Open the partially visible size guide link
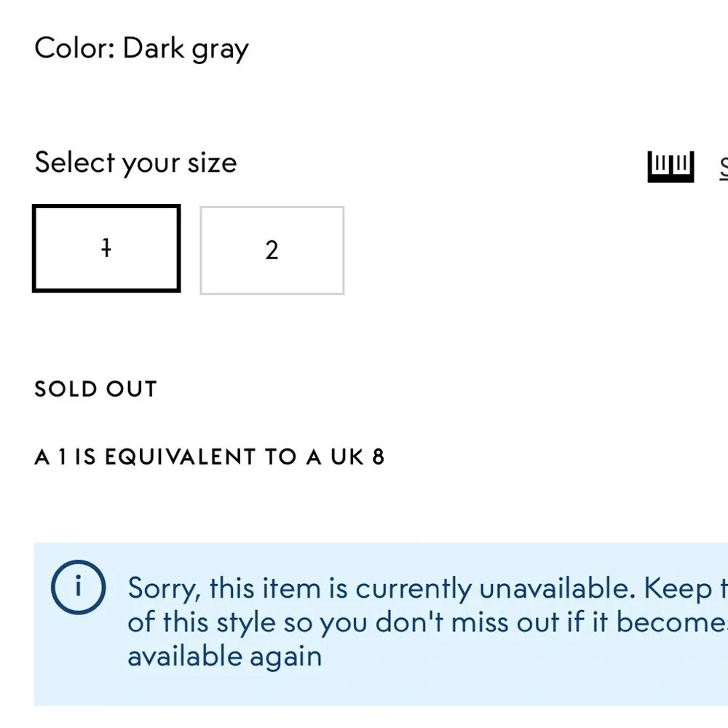 pyautogui.click(x=724, y=167)
